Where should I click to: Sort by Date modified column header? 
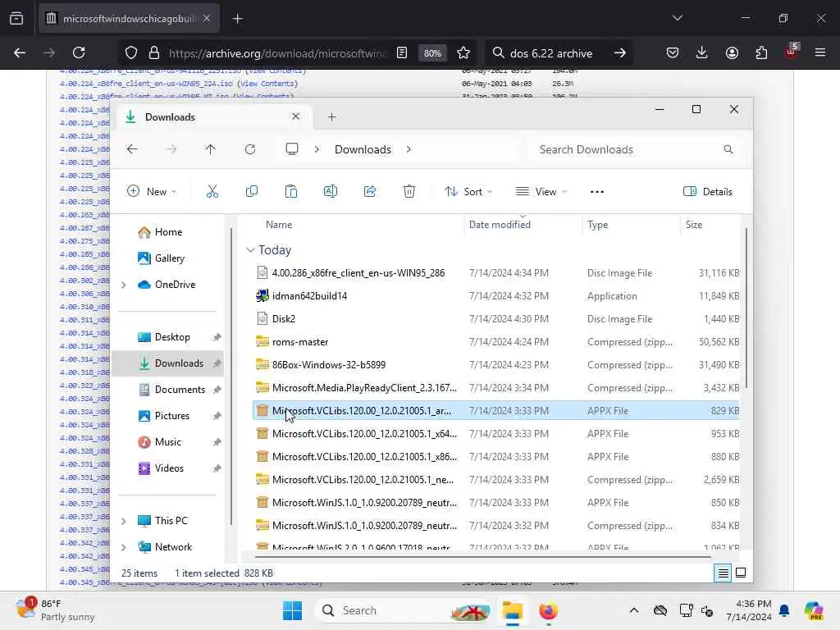[500, 225]
